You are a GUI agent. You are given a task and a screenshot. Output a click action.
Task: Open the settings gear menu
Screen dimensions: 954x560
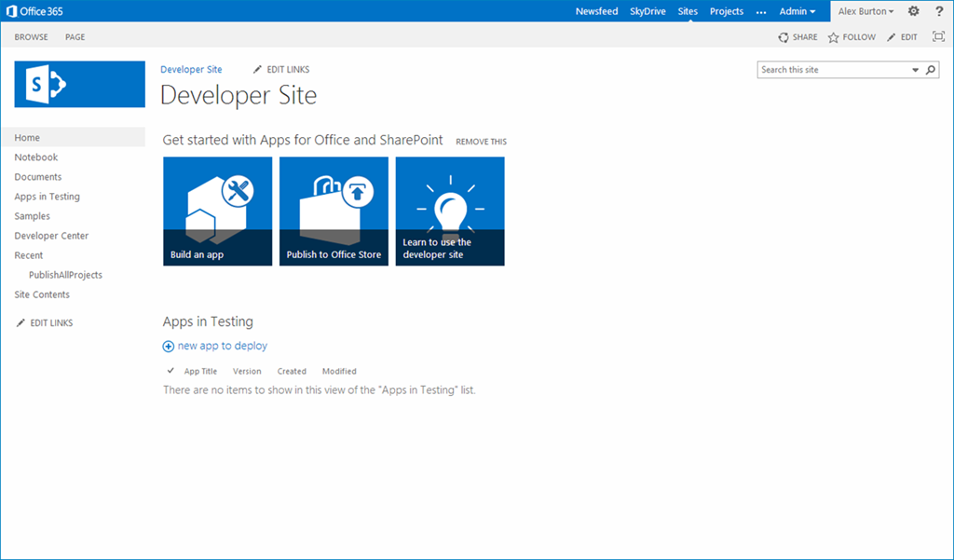coord(913,11)
